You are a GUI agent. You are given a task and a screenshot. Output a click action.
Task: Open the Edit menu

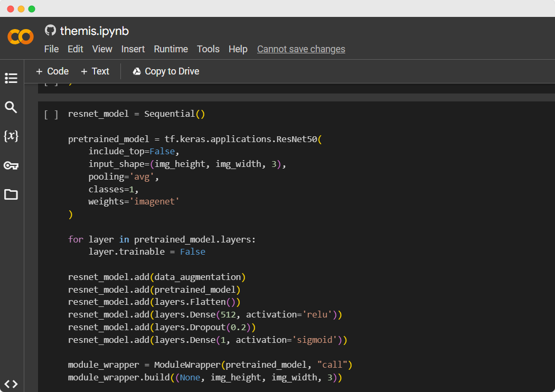click(x=76, y=49)
